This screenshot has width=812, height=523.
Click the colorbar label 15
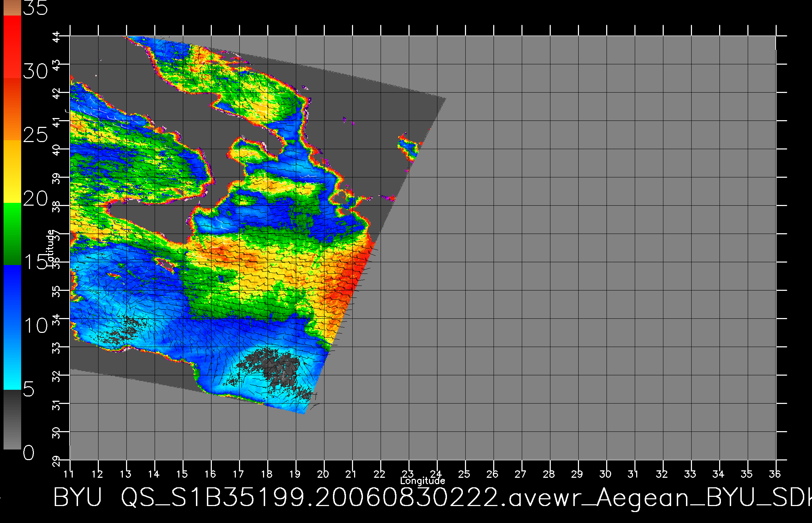[35, 262]
